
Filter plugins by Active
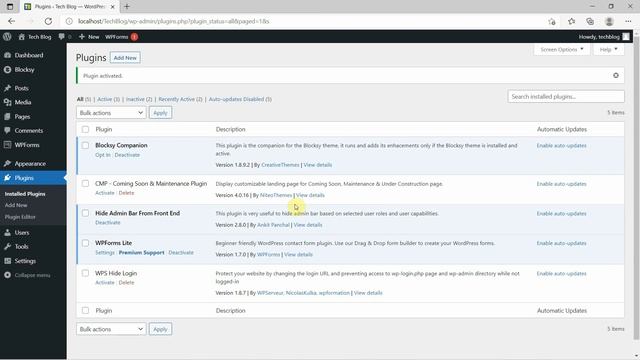pyautogui.click(x=109, y=99)
